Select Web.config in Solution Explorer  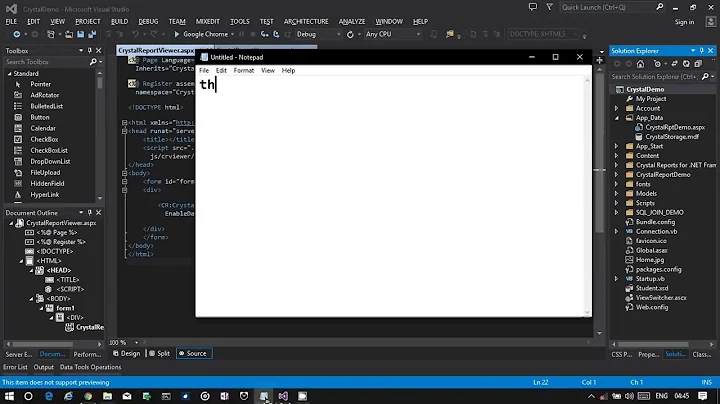click(652, 307)
